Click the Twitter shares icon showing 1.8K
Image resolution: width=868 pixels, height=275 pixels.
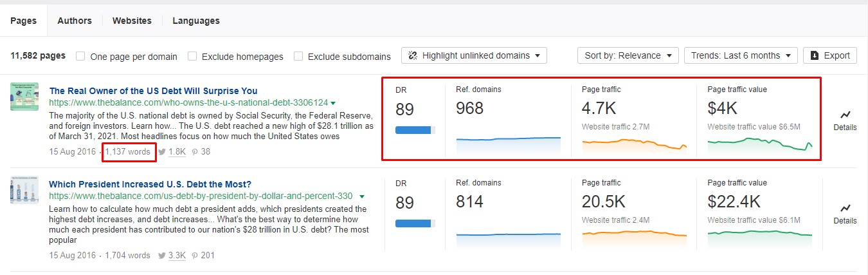click(162, 152)
